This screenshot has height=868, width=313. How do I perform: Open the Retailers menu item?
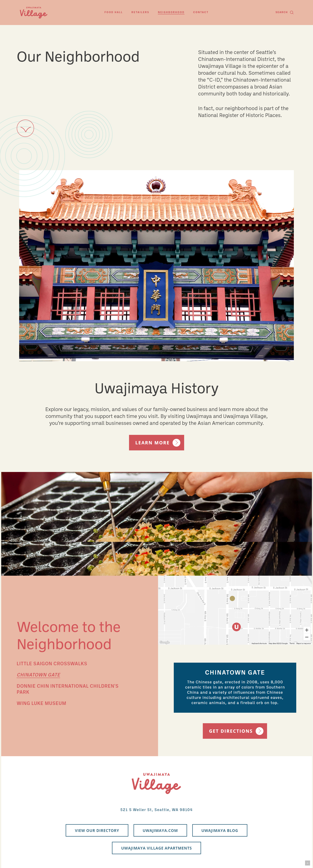[140, 12]
